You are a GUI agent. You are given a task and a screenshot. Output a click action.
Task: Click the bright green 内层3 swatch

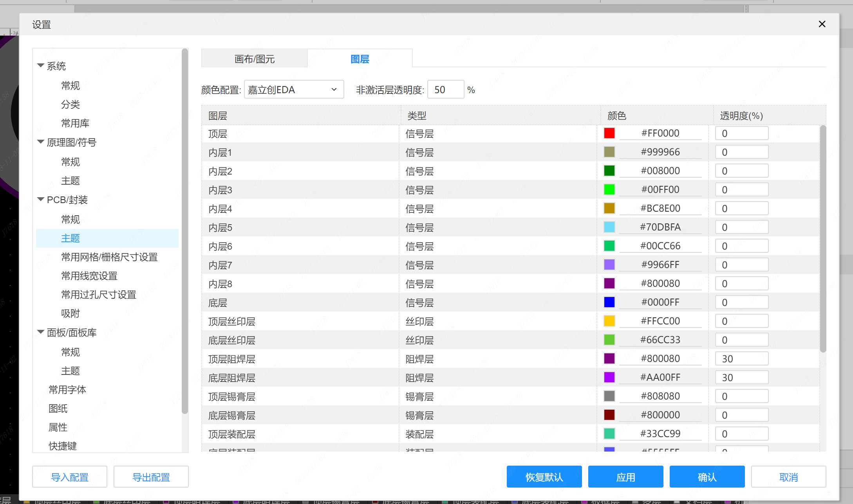[x=609, y=189]
